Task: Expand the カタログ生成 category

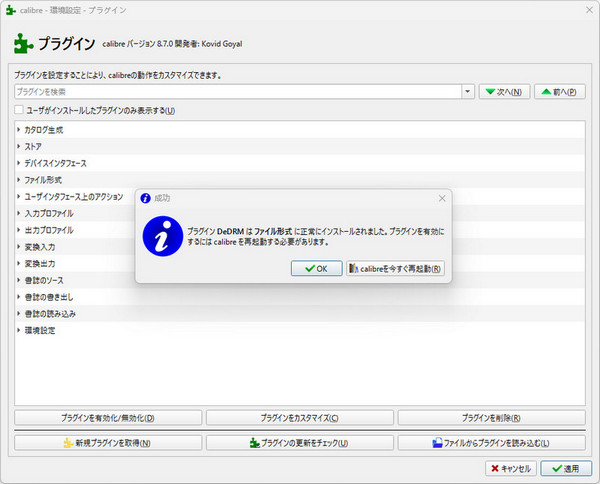Action: [x=18, y=130]
